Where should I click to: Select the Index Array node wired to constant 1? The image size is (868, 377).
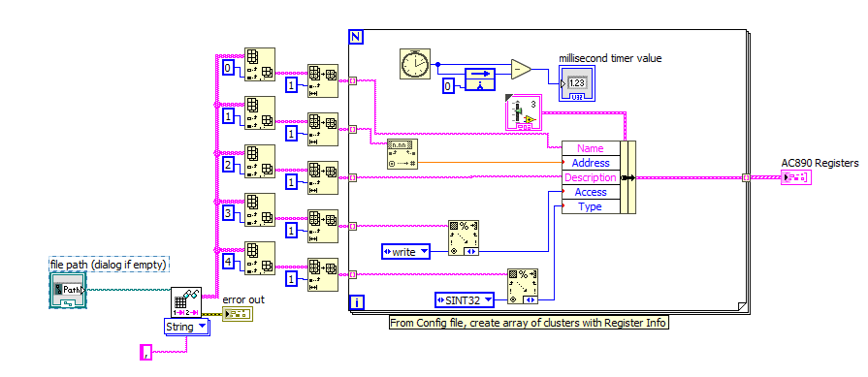tap(260, 113)
